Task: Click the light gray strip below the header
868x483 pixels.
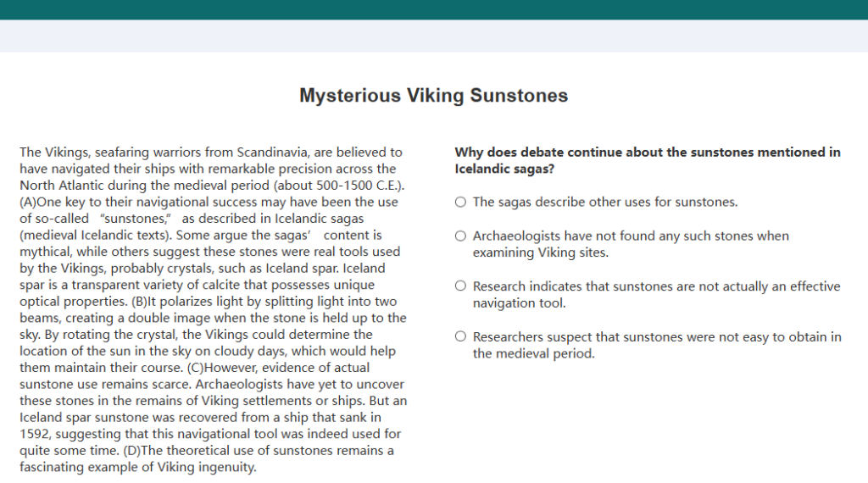Action: pos(434,36)
